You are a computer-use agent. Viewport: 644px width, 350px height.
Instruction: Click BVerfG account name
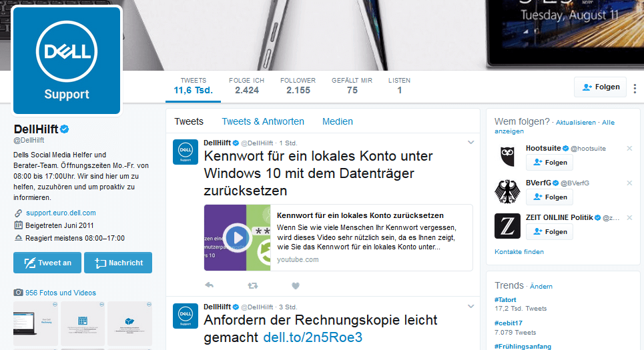point(538,183)
